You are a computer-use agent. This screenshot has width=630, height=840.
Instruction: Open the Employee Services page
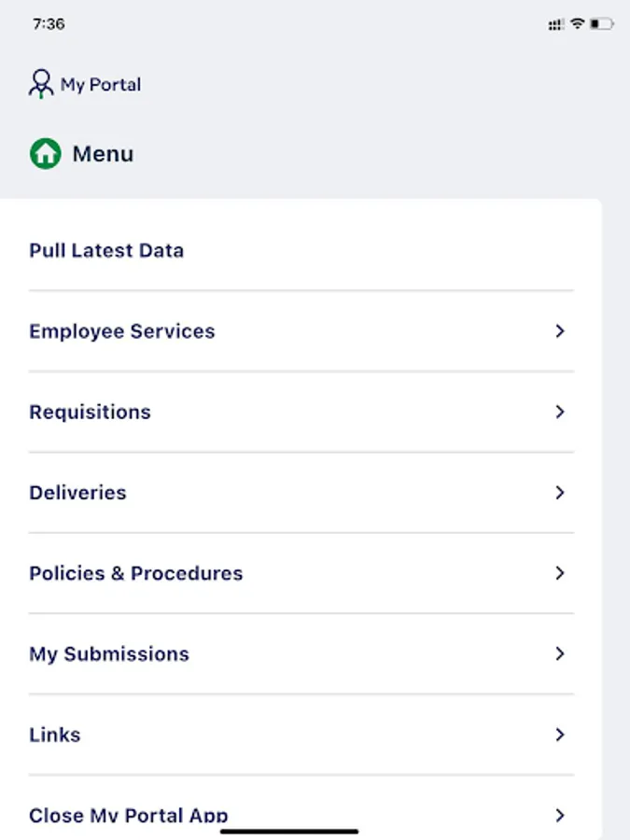(x=121, y=331)
